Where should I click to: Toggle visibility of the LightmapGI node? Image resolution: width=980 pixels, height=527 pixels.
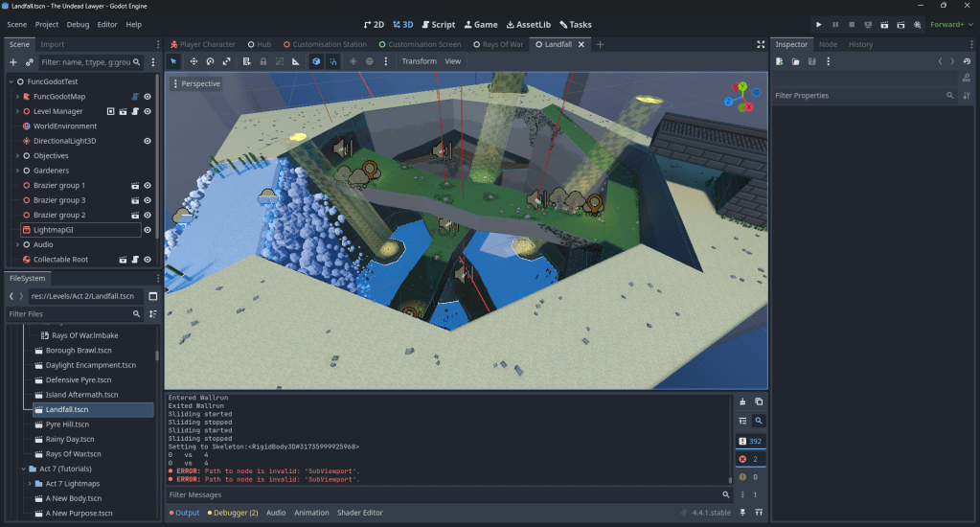coord(148,230)
